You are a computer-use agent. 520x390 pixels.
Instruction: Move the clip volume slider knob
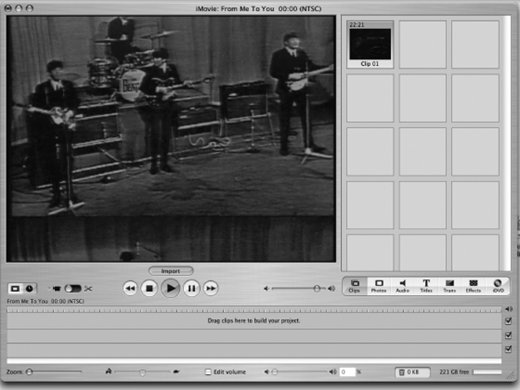tap(275, 372)
